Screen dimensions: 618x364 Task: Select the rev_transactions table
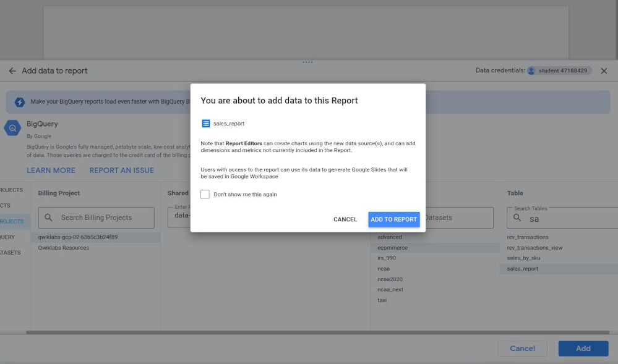click(559, 237)
